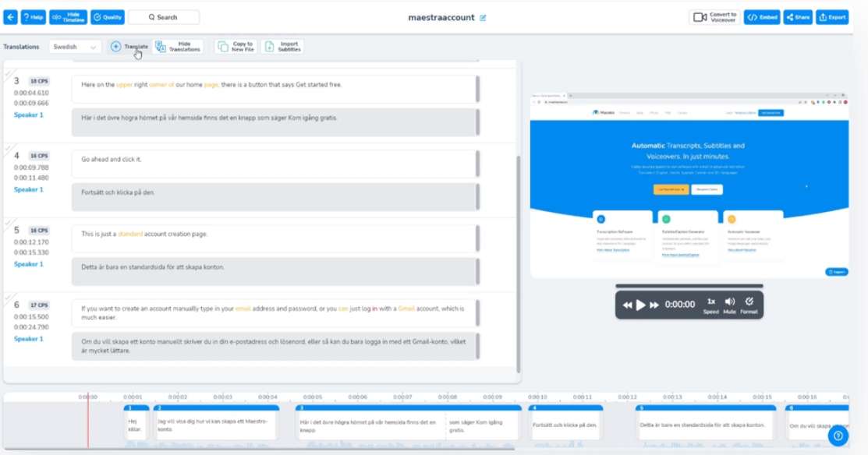868x455 pixels.
Task: Click English text 'Here on the upper right corner'
Action: click(275, 89)
